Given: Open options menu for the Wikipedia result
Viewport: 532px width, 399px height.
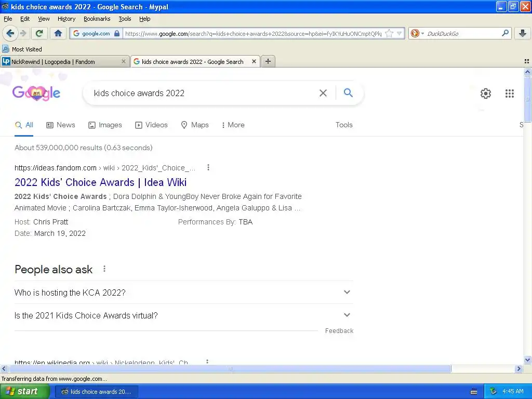Looking at the screenshot, I should click(207, 362).
